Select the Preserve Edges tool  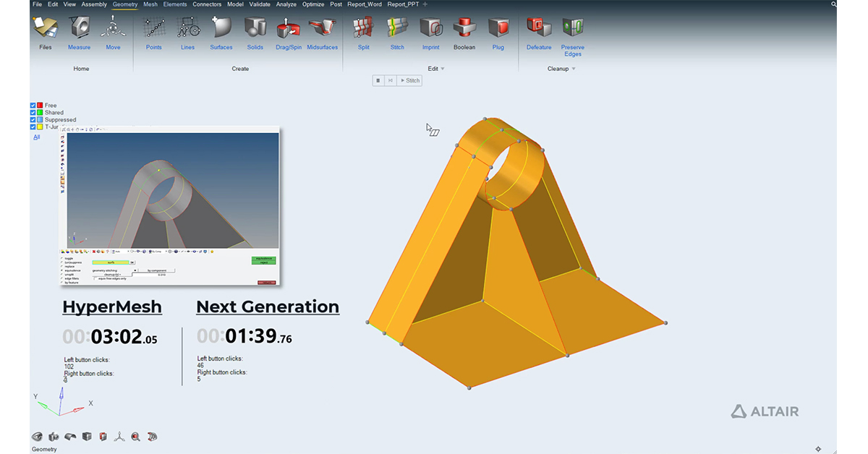click(573, 36)
